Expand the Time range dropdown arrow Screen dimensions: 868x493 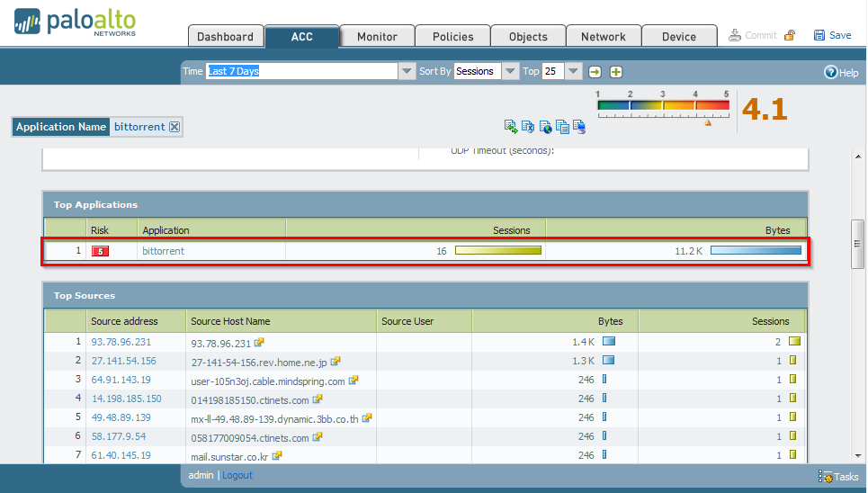click(407, 71)
